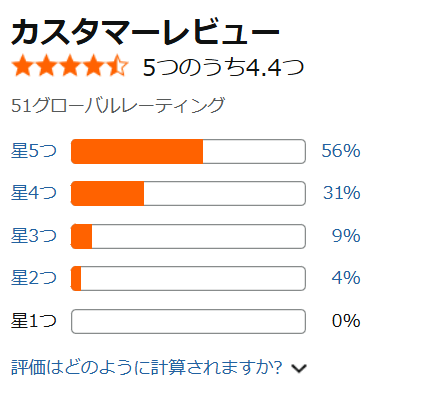Select the 星2つ rating link
The height and width of the screenshot is (407, 421).
(x=34, y=278)
